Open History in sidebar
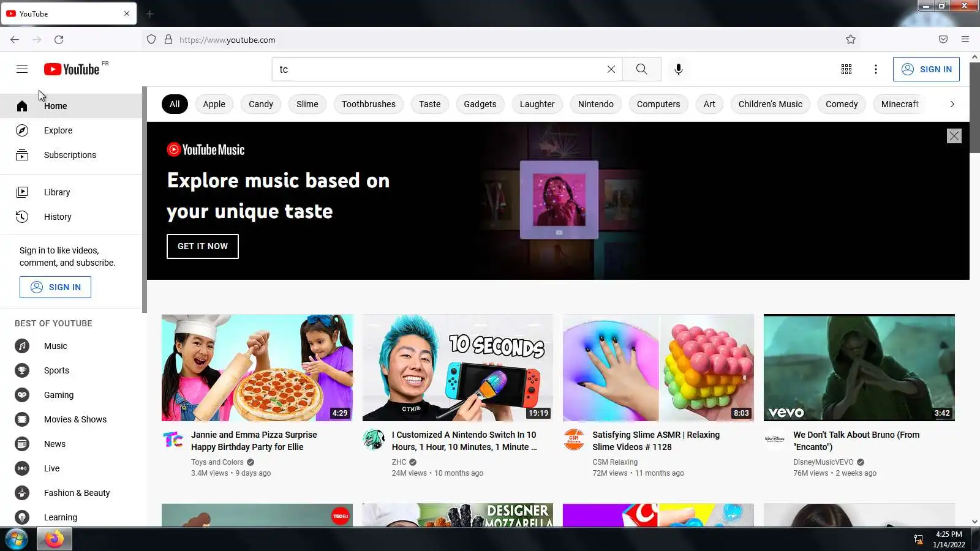 71,217
